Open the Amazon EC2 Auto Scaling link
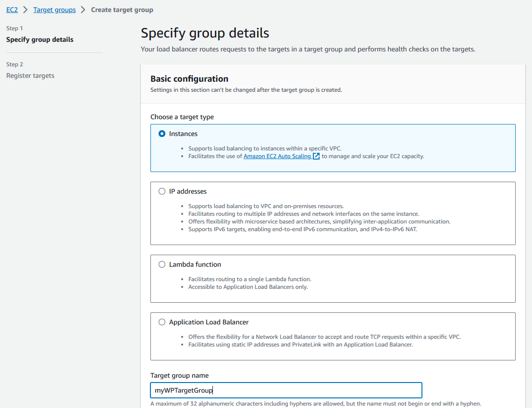The image size is (532, 408). (277, 156)
